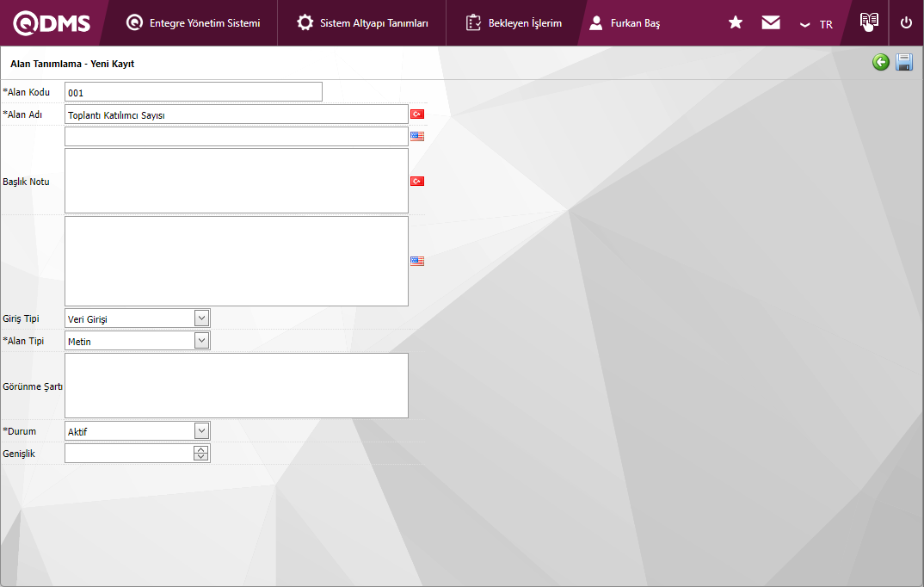Decrease Genişlik with the down arrow
Viewport: 924px width, 587px height.
click(201, 457)
